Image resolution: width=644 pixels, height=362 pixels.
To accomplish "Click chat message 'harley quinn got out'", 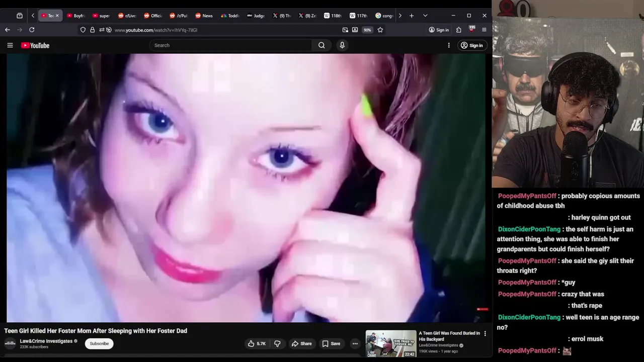I will [x=601, y=218].
